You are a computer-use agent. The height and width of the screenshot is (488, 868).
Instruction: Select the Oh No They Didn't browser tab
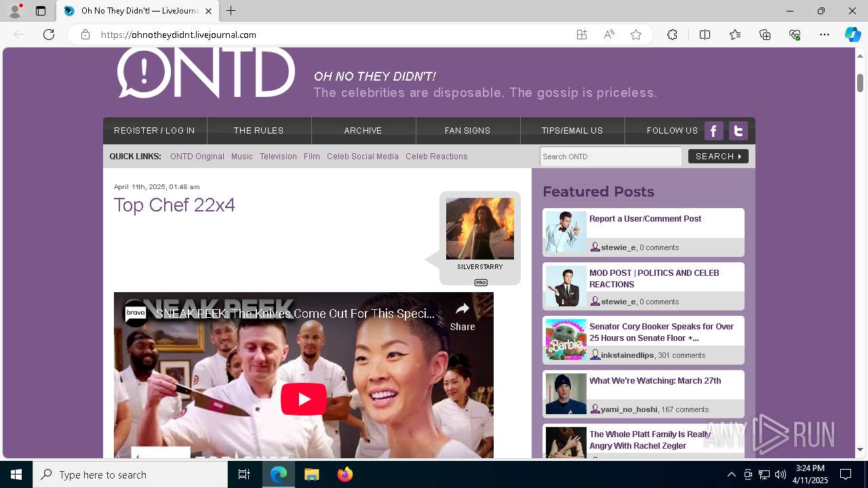(138, 11)
